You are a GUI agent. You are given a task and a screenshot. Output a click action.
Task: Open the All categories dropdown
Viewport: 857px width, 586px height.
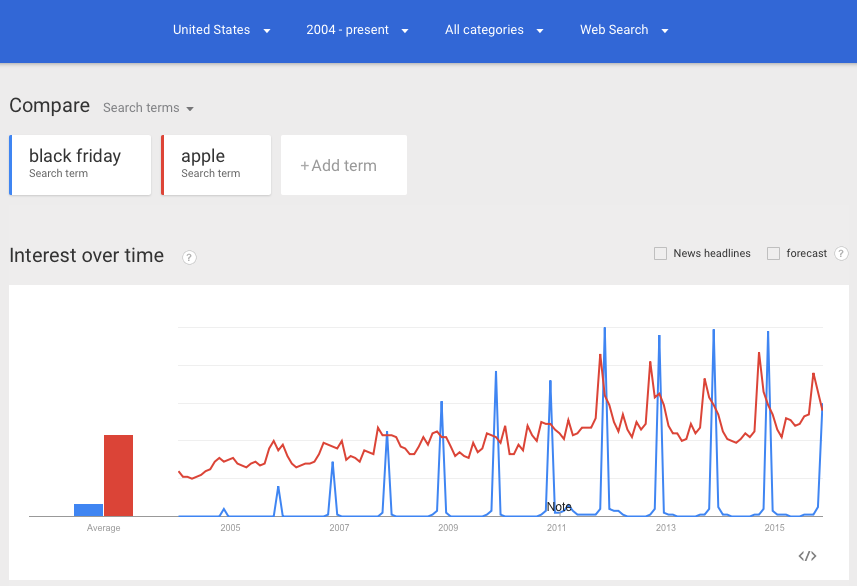coord(494,30)
